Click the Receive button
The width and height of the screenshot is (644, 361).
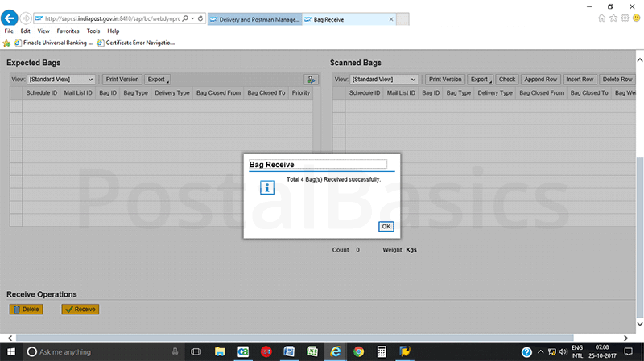[80, 309]
